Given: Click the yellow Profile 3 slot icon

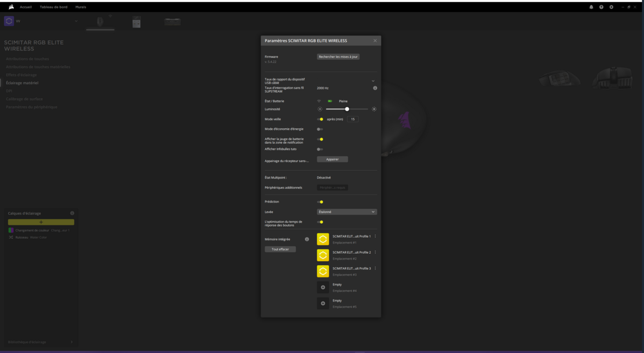Looking at the screenshot, I should coord(323,271).
